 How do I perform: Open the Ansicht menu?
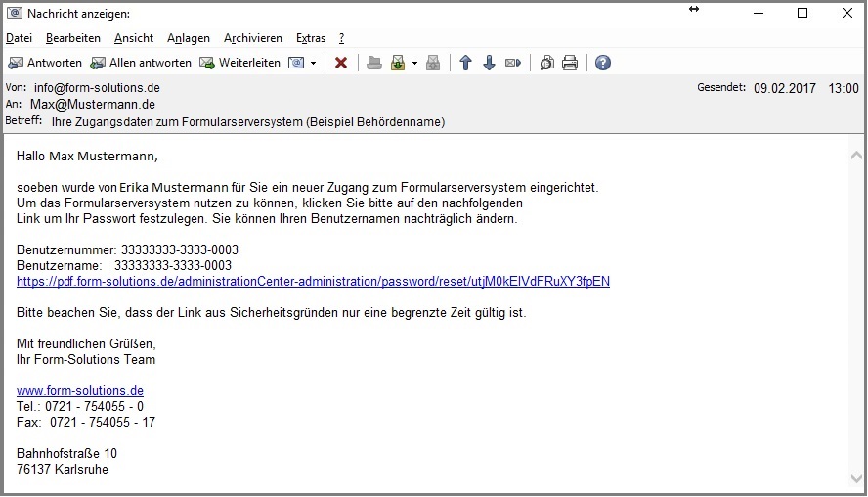click(134, 38)
